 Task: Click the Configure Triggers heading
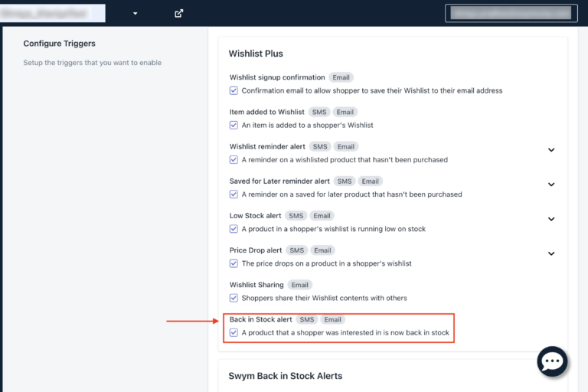click(59, 44)
